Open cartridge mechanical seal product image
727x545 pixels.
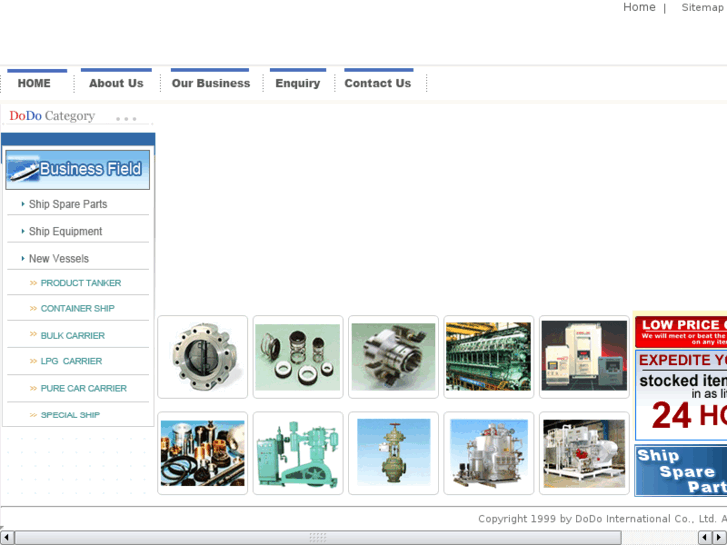click(x=393, y=357)
